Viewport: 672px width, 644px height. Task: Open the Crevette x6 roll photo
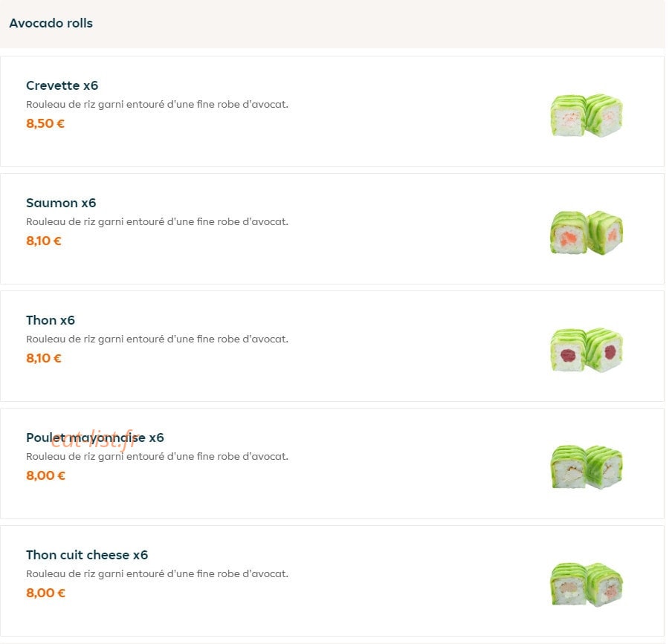coord(587,115)
